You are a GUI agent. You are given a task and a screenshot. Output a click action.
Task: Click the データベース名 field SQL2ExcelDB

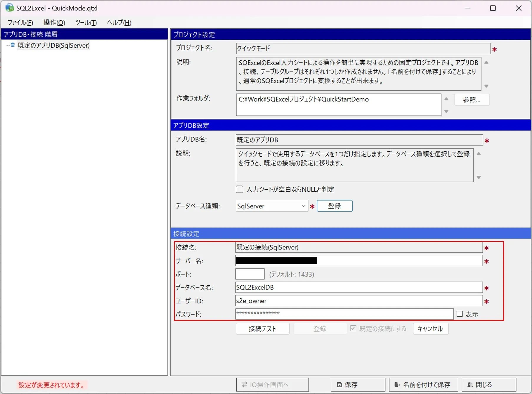pyautogui.click(x=359, y=287)
